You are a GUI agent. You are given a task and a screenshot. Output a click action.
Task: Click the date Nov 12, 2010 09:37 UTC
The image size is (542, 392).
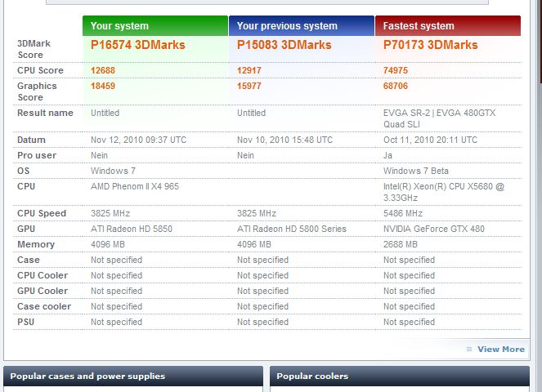pyautogui.click(x=138, y=140)
